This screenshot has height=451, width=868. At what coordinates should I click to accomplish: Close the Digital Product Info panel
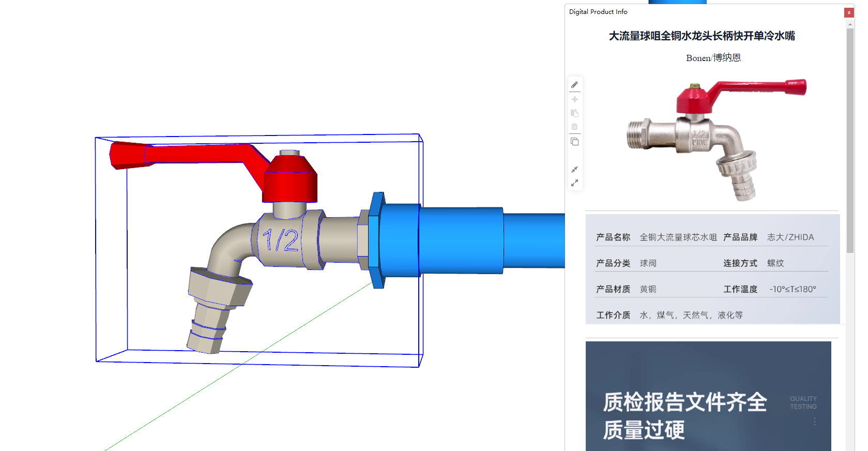pos(849,12)
